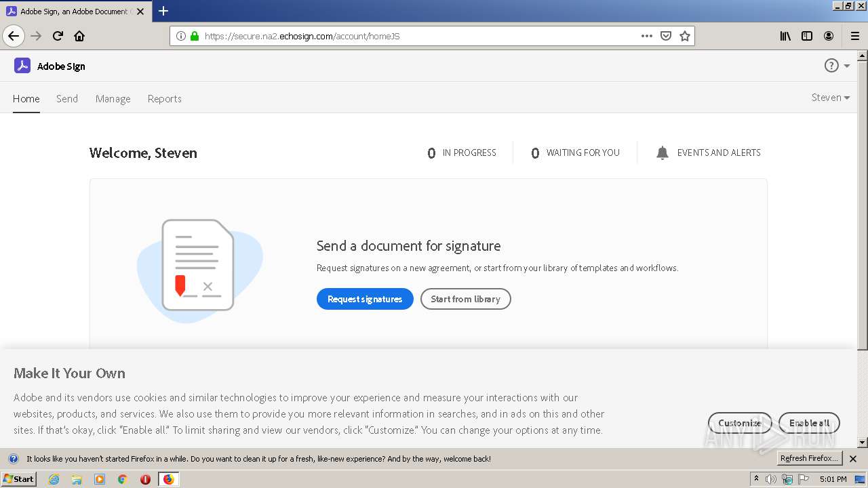868x488 pixels.
Task: View the In Progress agreements count
Action: (462, 153)
